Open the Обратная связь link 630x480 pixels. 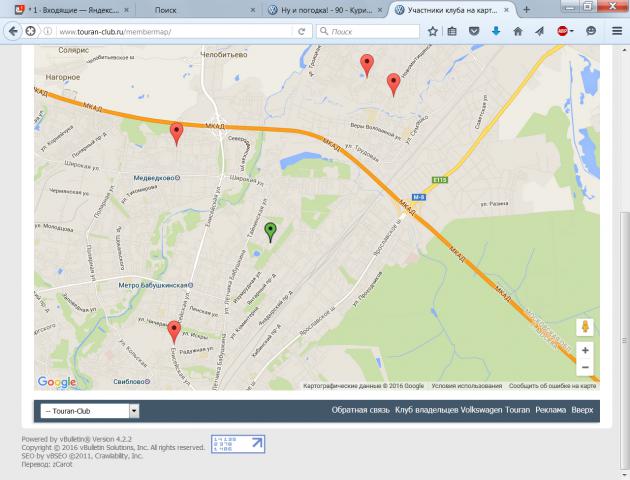pyautogui.click(x=360, y=410)
